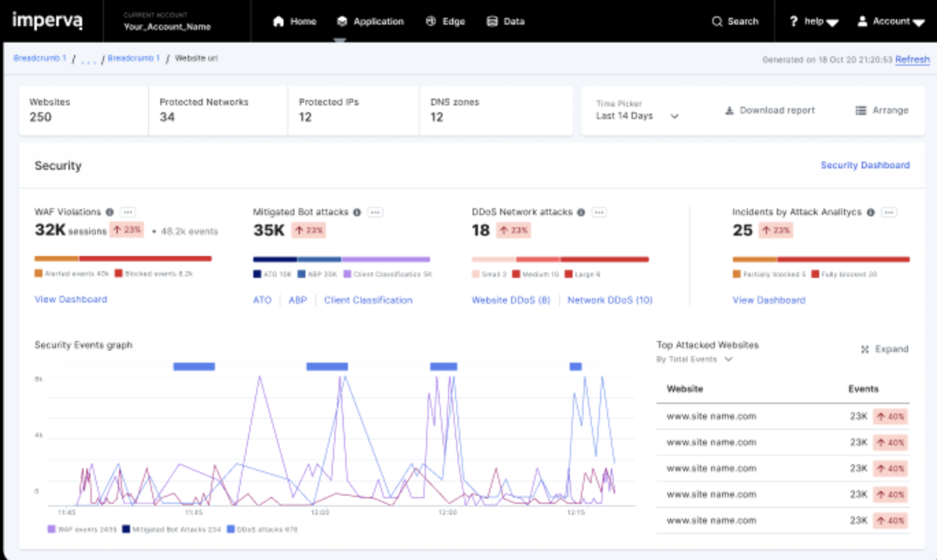Click the Protected IPs 12 card

tap(353, 110)
